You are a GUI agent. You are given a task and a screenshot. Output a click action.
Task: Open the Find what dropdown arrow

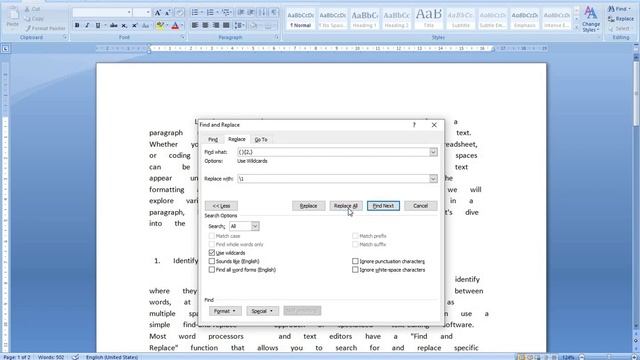[x=433, y=152]
